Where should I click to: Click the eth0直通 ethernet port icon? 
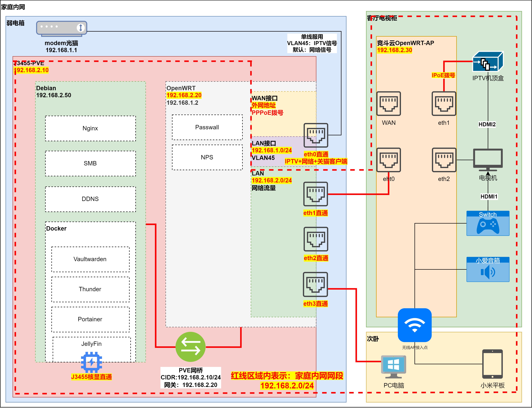point(316,135)
